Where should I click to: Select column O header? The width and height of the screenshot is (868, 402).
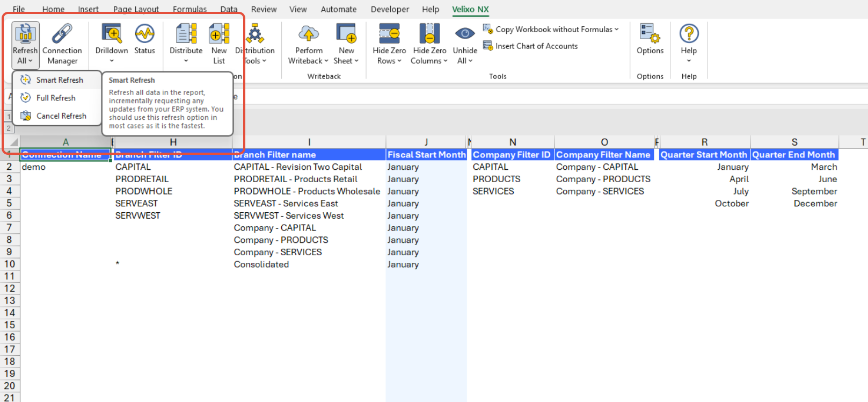pyautogui.click(x=604, y=142)
